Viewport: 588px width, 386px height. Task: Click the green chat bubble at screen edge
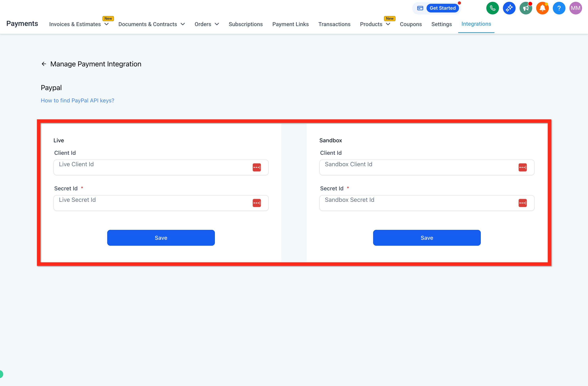click(x=1, y=374)
